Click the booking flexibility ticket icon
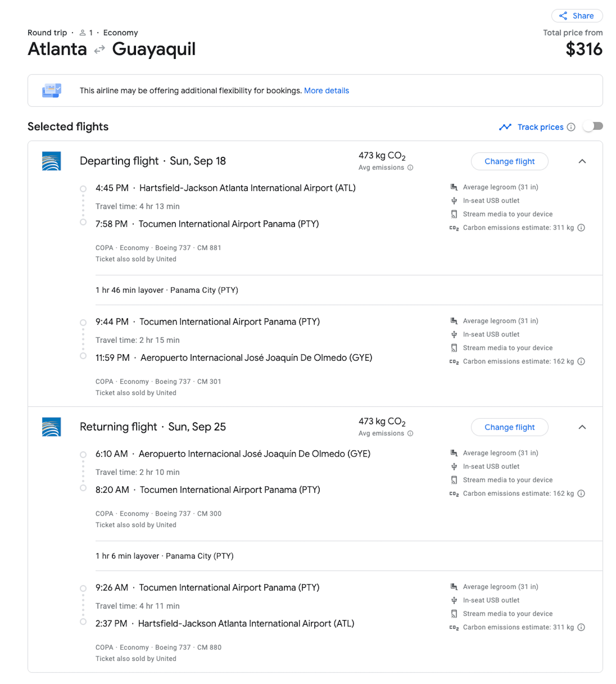616x684 pixels. pos(52,90)
